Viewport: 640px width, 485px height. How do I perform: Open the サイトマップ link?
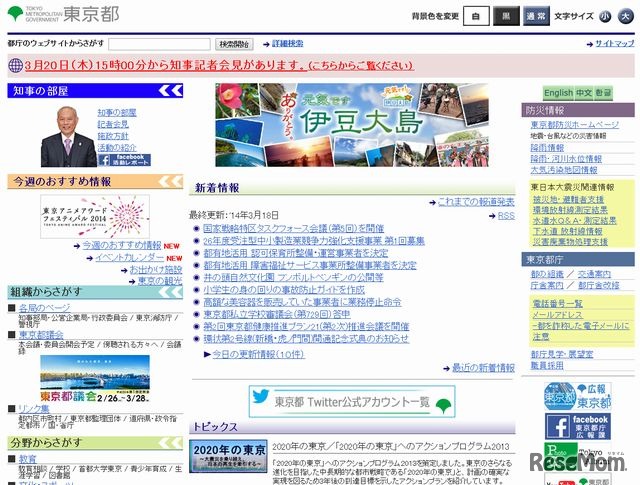pos(614,43)
